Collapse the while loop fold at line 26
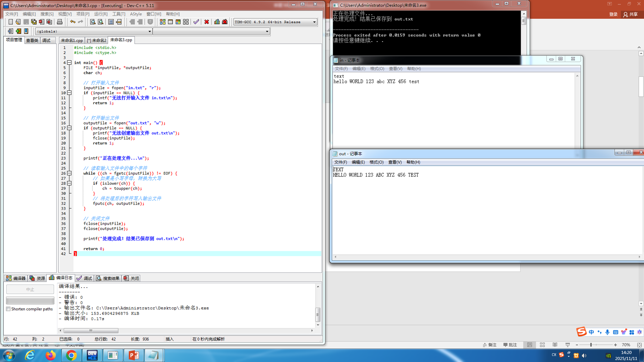Image resolution: width=644 pixels, height=362 pixels. point(70,173)
